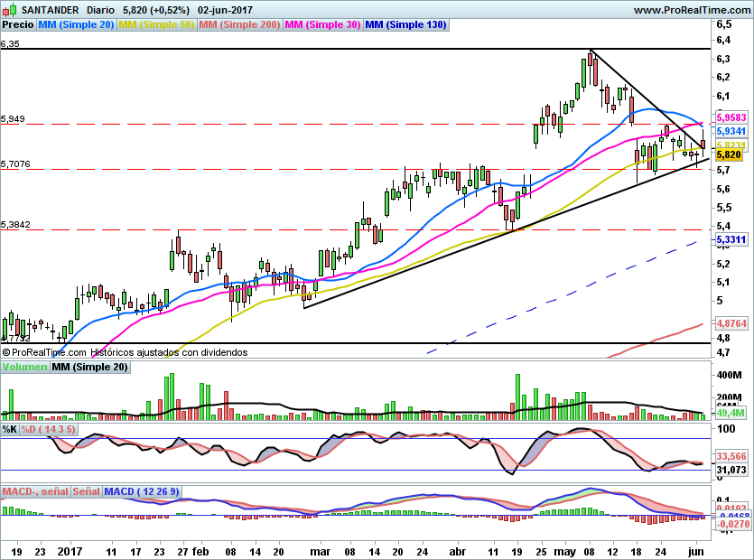Click the MACD-, señal histogram label
Screen dimensions: 754x560
tap(35, 492)
